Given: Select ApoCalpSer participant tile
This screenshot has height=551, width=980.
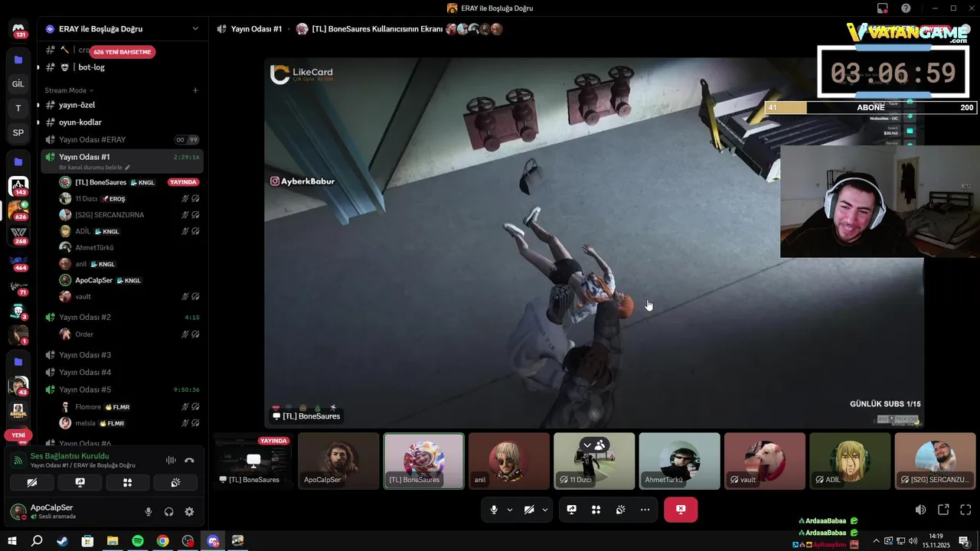Looking at the screenshot, I should pos(338,461).
